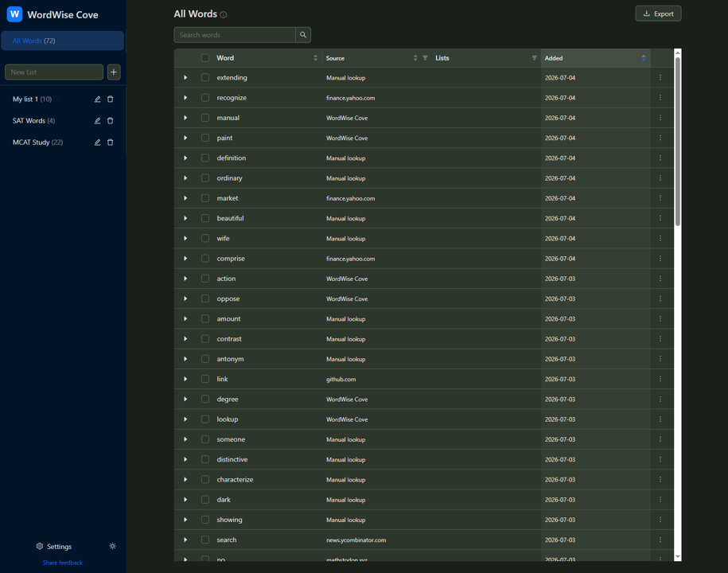The height and width of the screenshot is (573, 728).
Task: Open the SAT Words list
Action: [x=33, y=121]
